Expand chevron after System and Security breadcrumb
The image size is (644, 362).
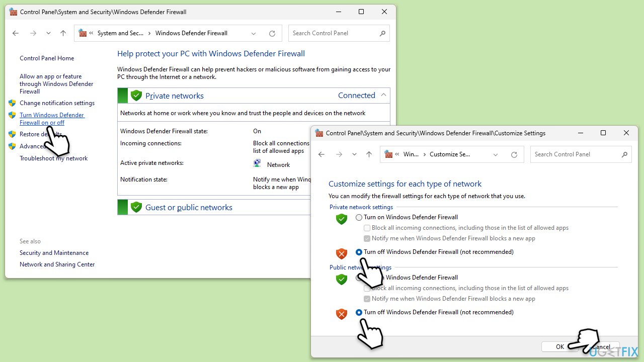(149, 33)
